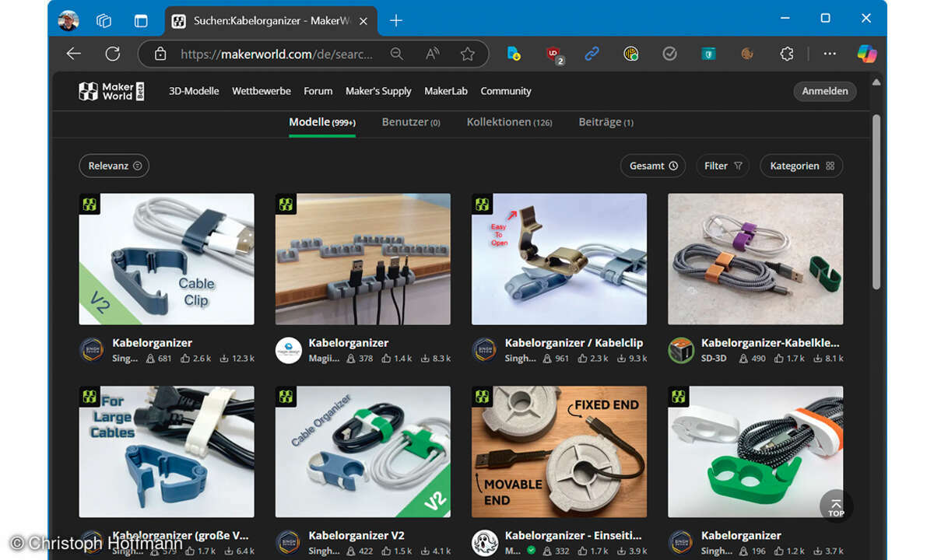Open the Workspaces icon in title bar
This screenshot has height=560, width=934.
(104, 20)
